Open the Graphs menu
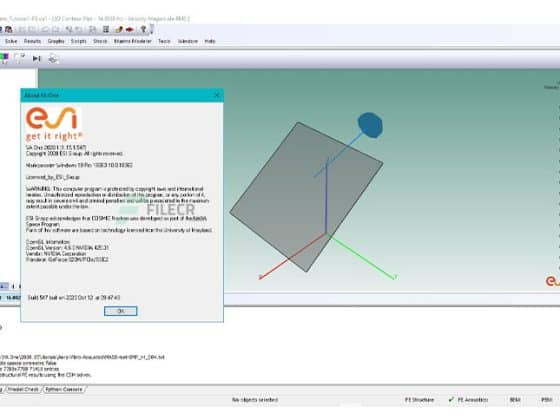Screen dimensions: 560x420 (56, 41)
